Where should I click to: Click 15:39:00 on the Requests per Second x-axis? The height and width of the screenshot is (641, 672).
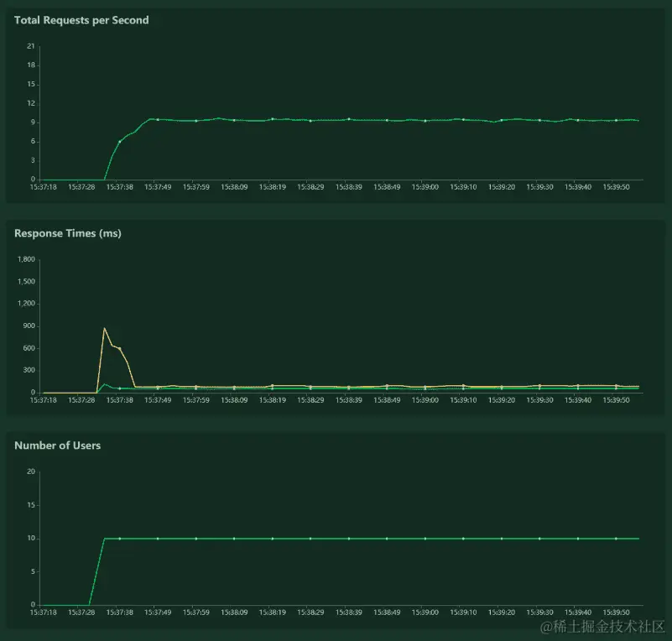pos(425,187)
